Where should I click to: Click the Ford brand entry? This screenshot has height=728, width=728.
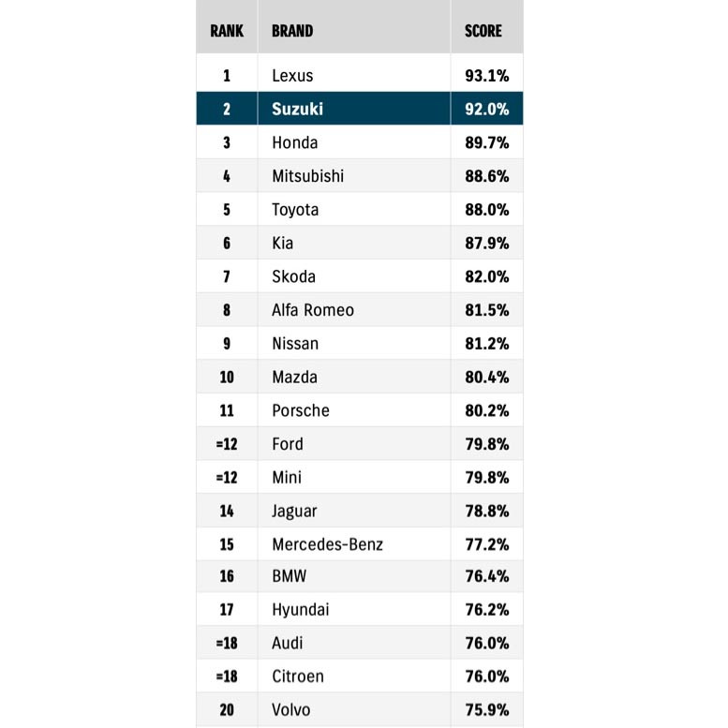(x=288, y=444)
